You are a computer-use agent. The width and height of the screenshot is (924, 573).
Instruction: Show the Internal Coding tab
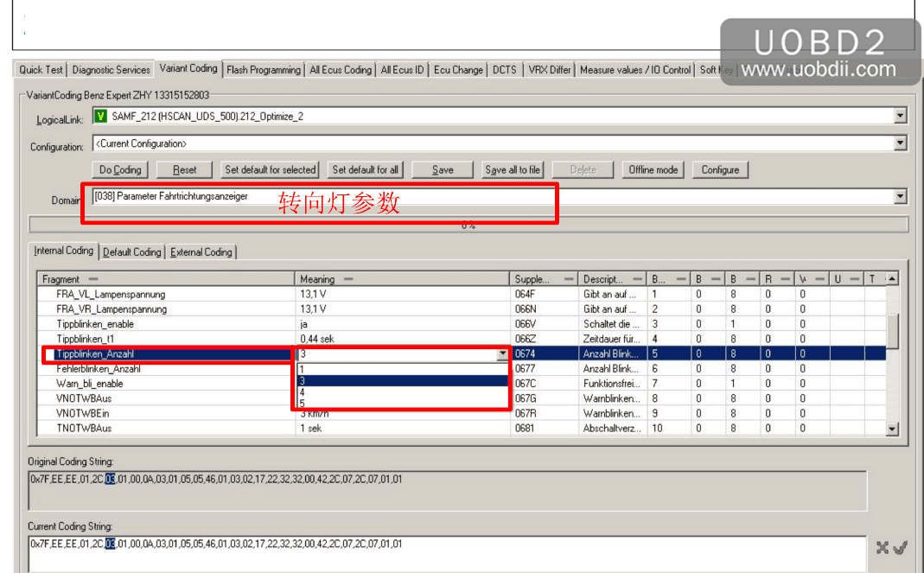[64, 251]
